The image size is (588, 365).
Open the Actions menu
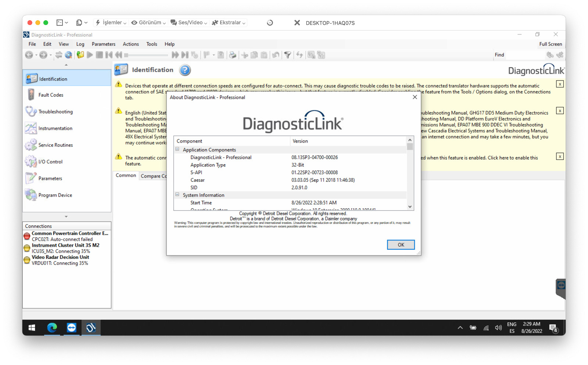tap(131, 44)
